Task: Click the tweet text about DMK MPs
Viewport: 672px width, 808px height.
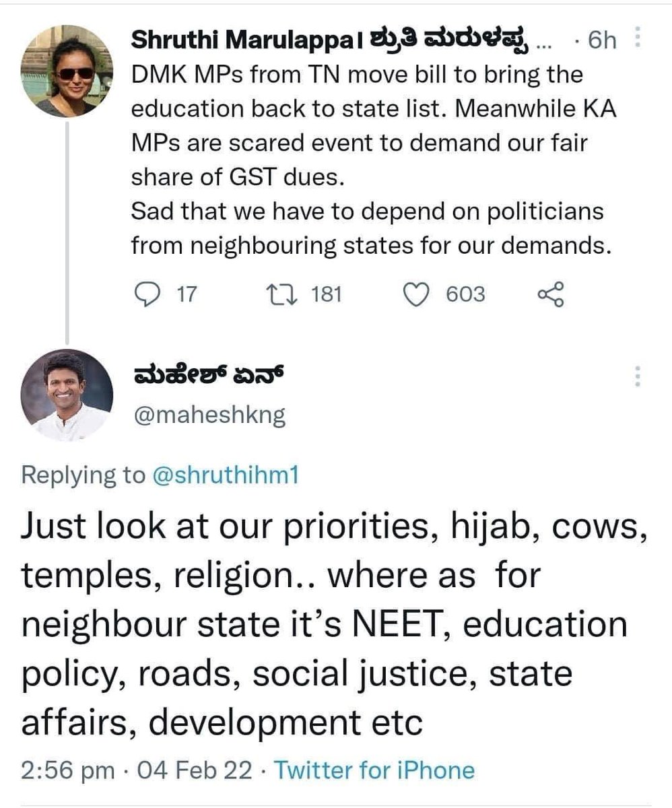Action: coord(374,160)
